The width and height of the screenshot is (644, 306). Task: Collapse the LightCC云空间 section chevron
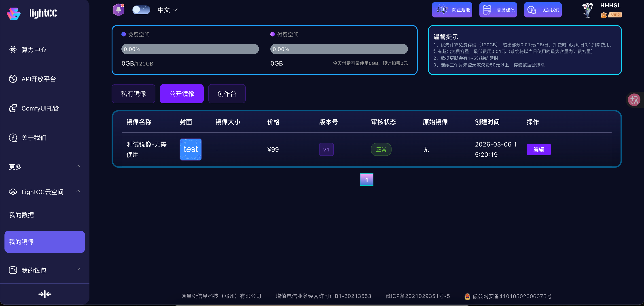point(78,191)
